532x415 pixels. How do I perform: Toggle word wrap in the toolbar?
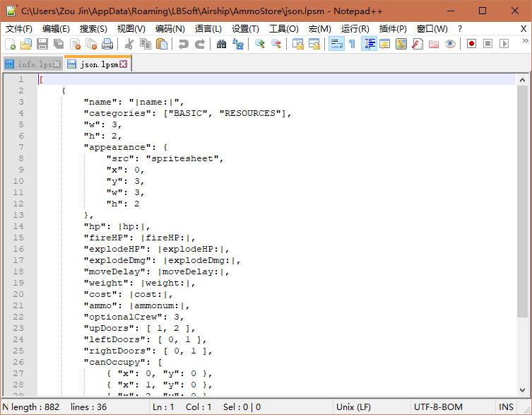pos(336,44)
